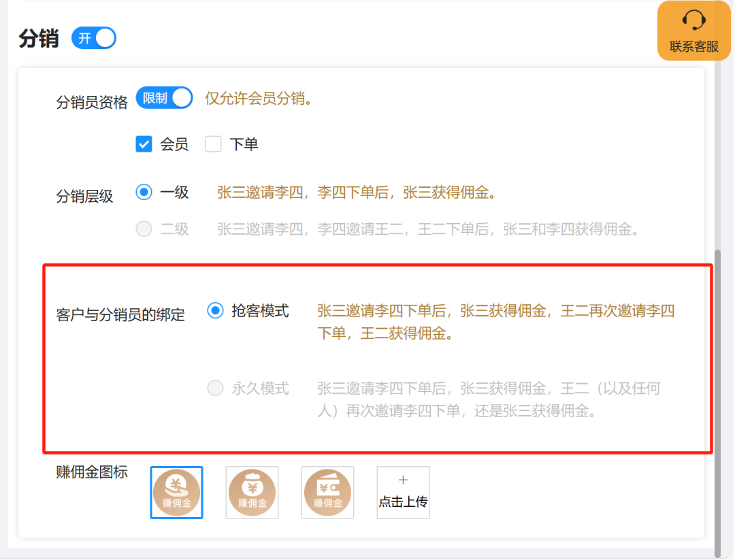Select the 一级 distribution level radio
The image size is (735, 560).
coord(144,192)
